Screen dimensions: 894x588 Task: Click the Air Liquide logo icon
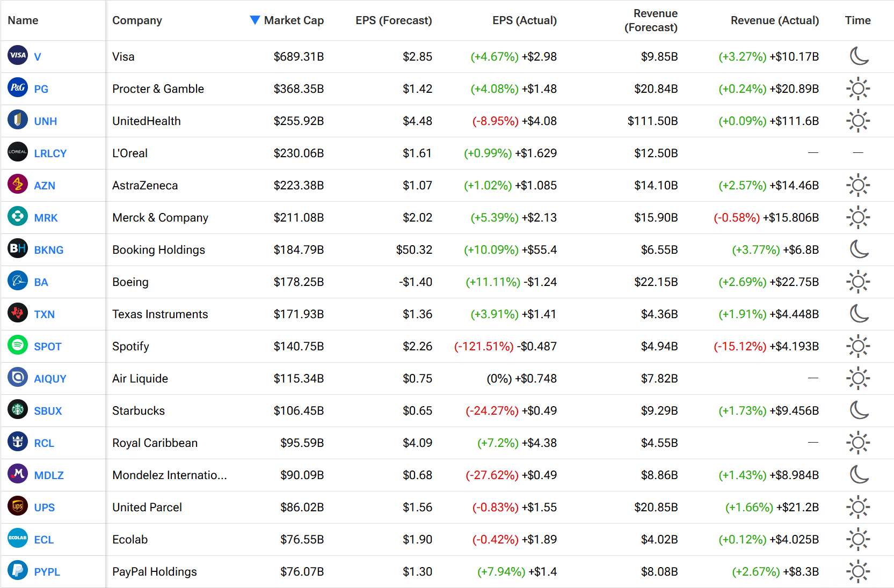coord(18,377)
